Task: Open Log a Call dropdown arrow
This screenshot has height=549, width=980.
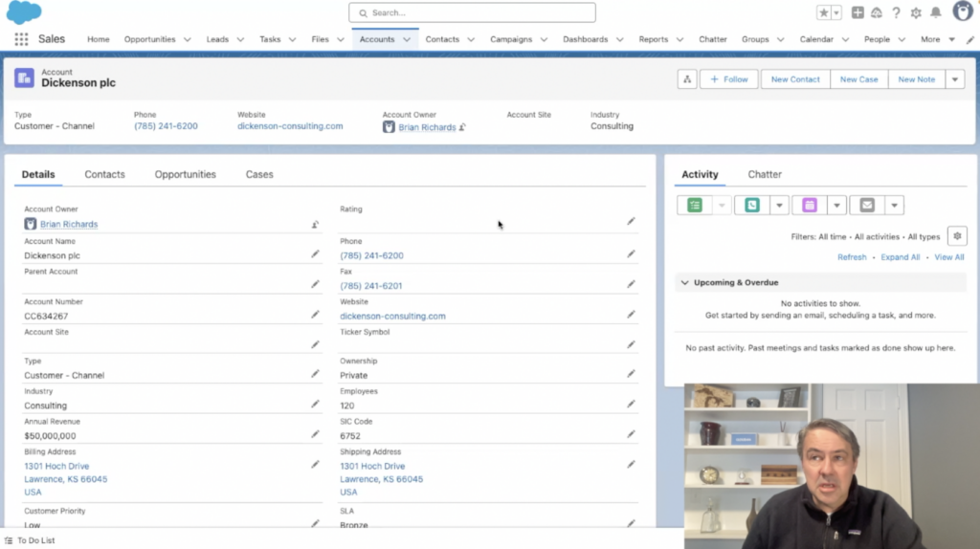Action: click(779, 206)
